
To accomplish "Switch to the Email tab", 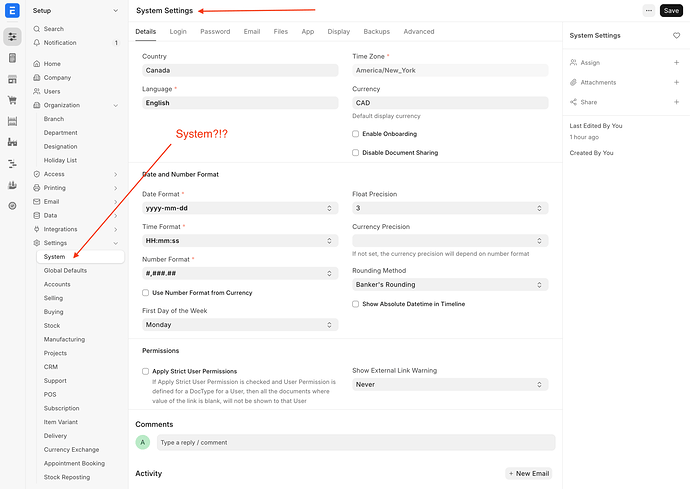I will (x=252, y=32).
